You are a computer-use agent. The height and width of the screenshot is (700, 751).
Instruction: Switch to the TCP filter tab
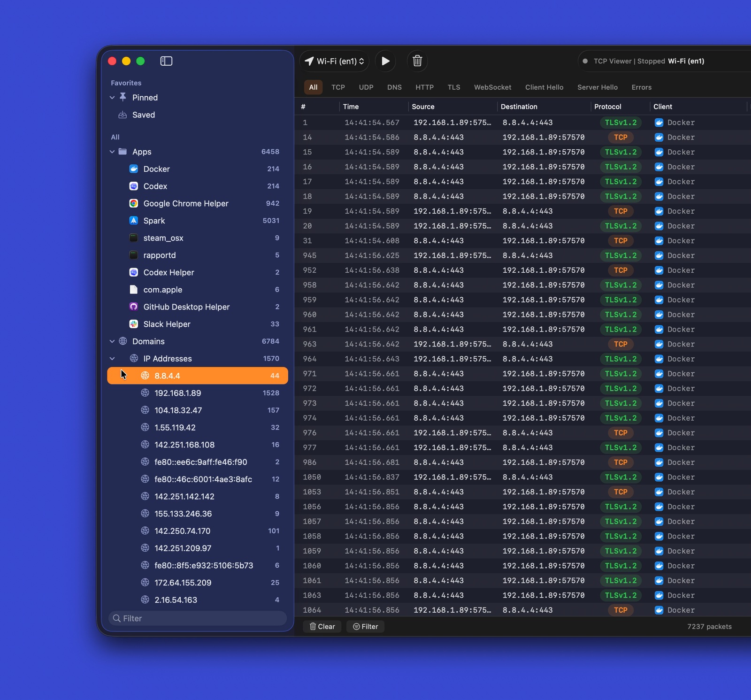pos(338,87)
